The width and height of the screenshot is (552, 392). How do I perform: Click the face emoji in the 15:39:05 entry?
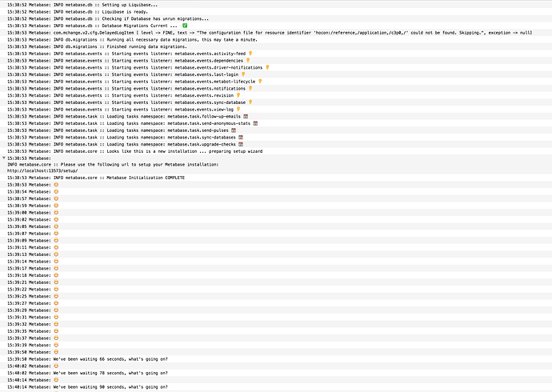coord(56,226)
